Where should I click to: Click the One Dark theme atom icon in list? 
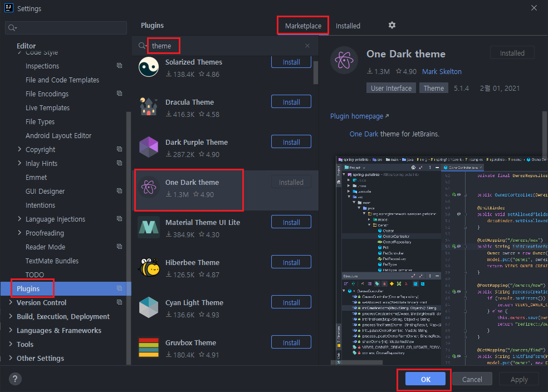149,187
